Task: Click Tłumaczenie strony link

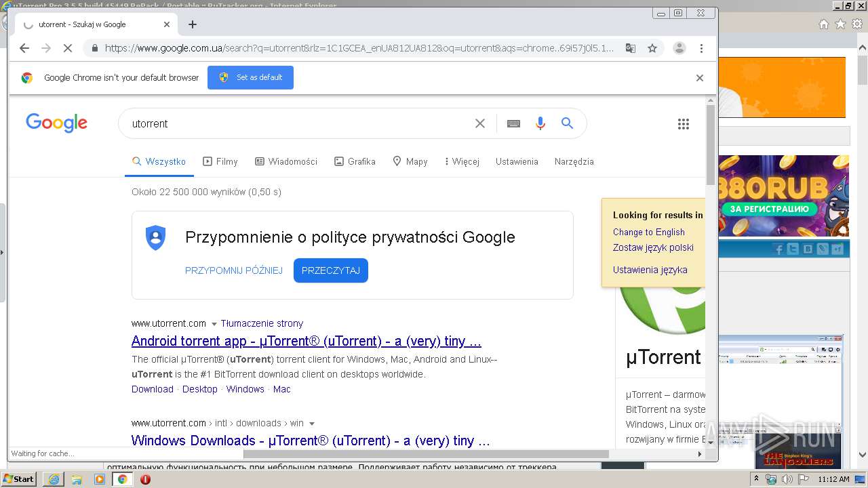Action: pos(262,323)
